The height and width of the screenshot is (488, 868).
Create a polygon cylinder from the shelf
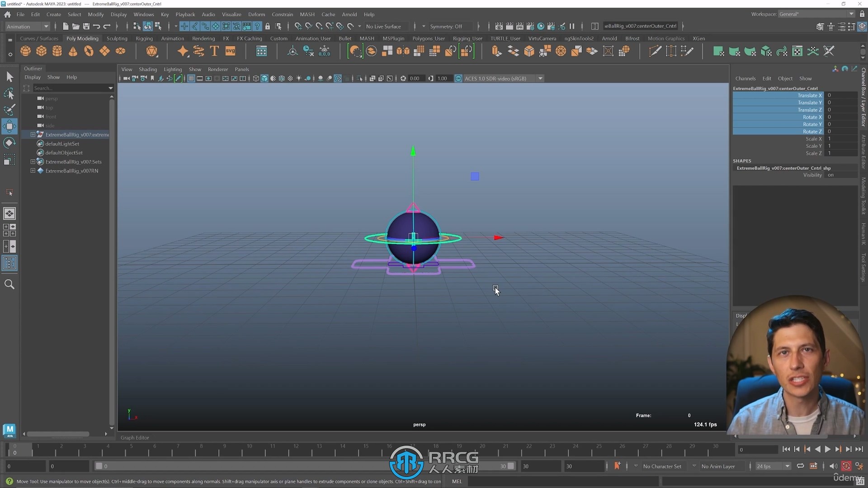[x=57, y=51]
